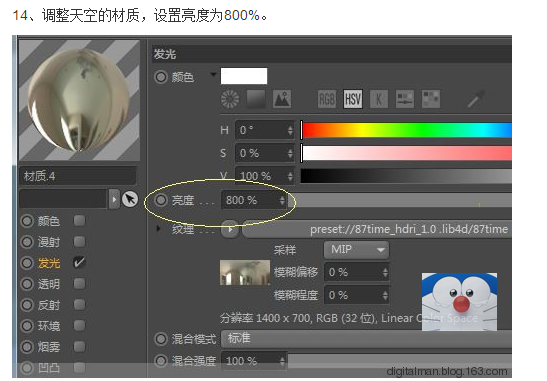Click the 混合强度 100 % field
Screen dimensions: 547x381
pyautogui.click(x=254, y=361)
